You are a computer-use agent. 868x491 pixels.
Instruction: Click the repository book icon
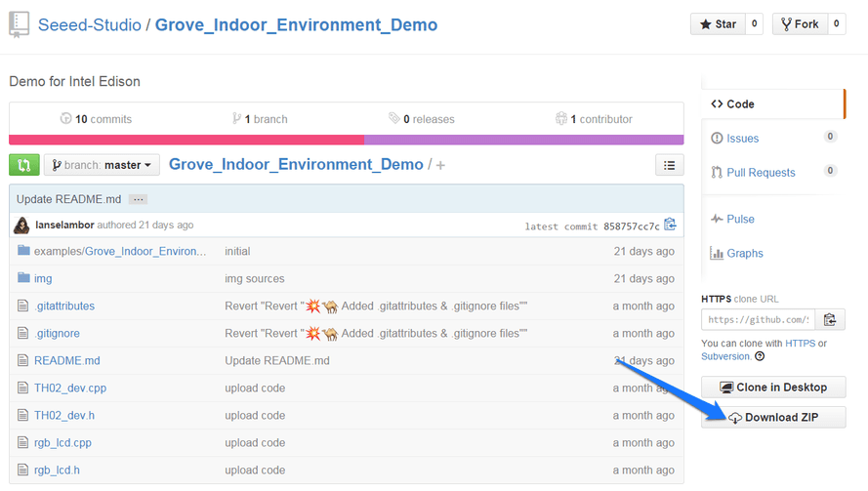click(x=19, y=24)
